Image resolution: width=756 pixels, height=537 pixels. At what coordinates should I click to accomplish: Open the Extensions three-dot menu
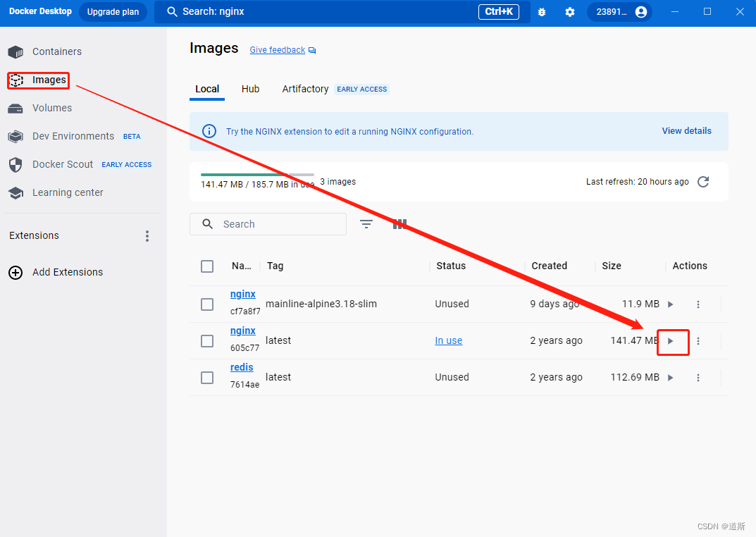click(x=147, y=235)
